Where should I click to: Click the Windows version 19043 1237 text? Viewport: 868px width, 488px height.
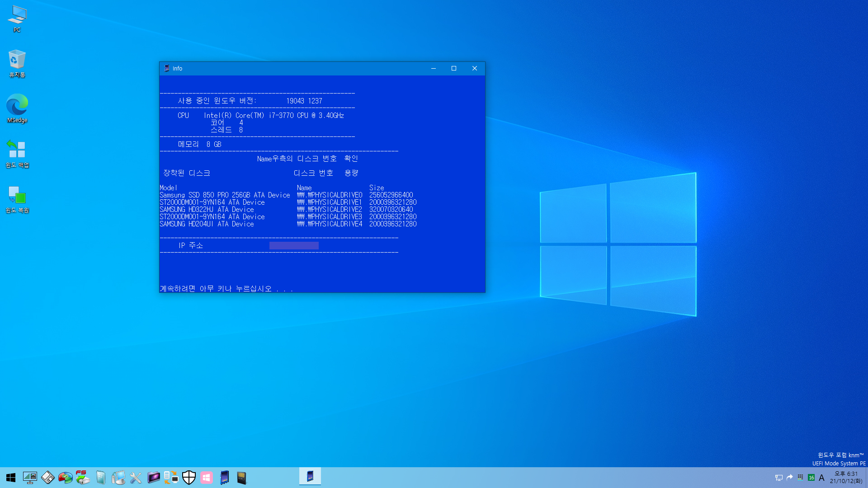(x=304, y=101)
